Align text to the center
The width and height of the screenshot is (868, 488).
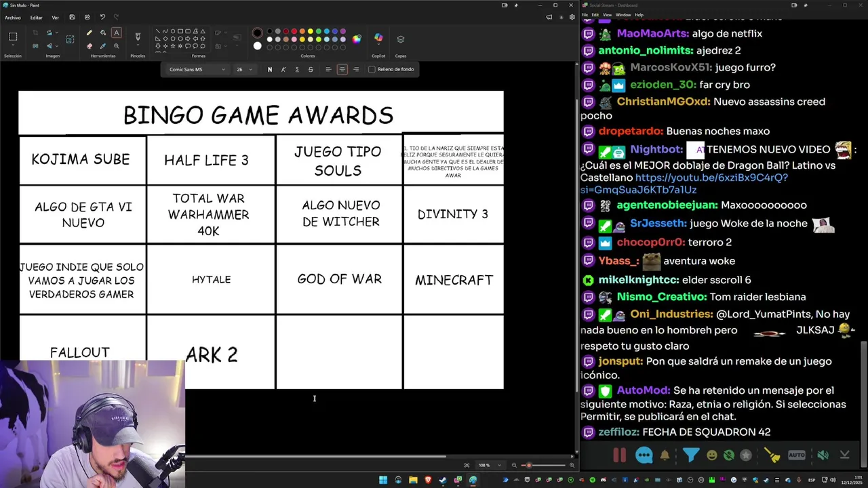pos(342,69)
